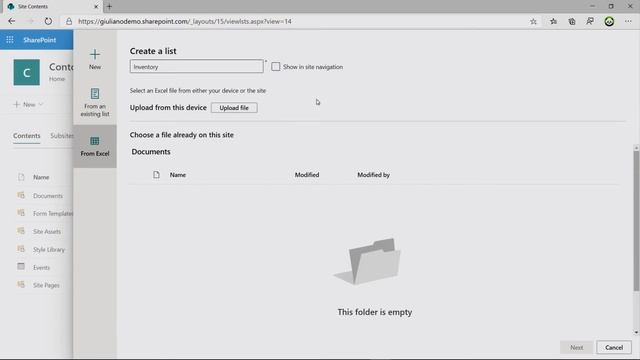
Task: Open the browser Collections icon
Action: pos(572,21)
